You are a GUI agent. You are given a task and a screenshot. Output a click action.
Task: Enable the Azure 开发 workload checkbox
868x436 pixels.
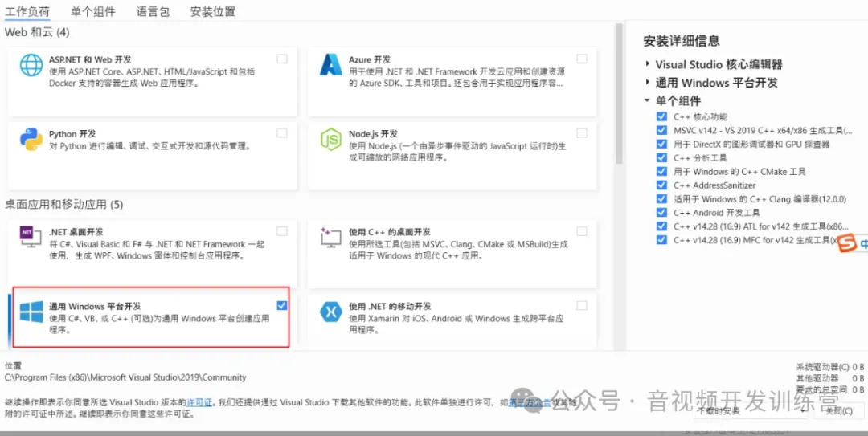[x=582, y=59]
